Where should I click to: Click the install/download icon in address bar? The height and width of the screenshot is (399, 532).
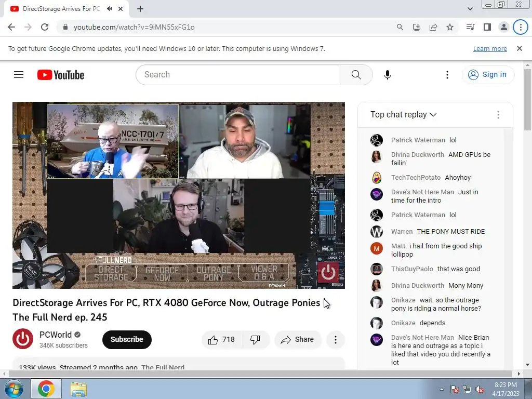416,27
